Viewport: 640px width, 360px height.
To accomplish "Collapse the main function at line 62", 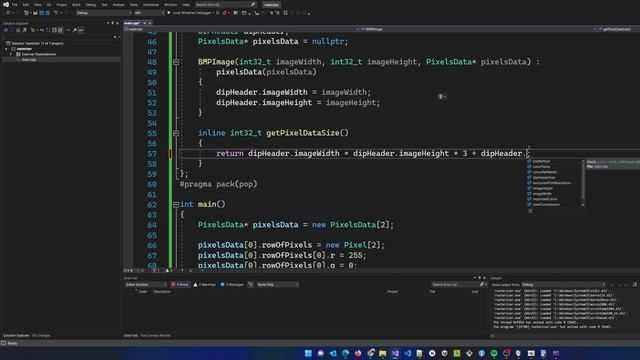I will point(176,204).
